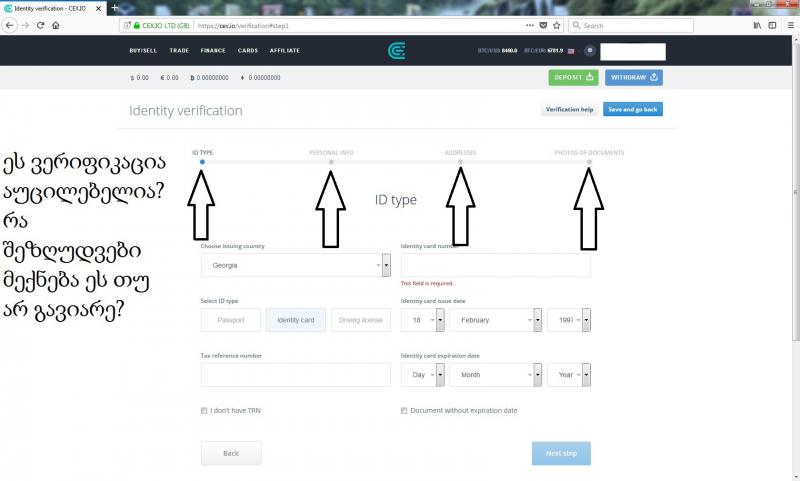The image size is (800, 481).
Task: Open a new browser tab
Action: [115, 7]
